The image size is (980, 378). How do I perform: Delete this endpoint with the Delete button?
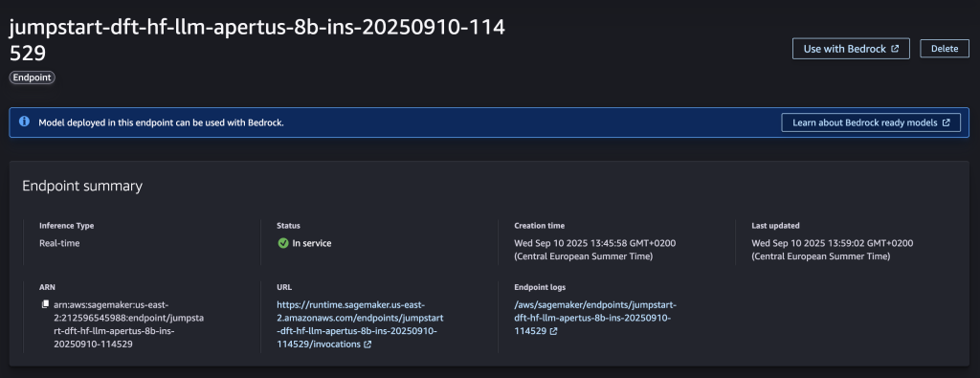pos(945,49)
